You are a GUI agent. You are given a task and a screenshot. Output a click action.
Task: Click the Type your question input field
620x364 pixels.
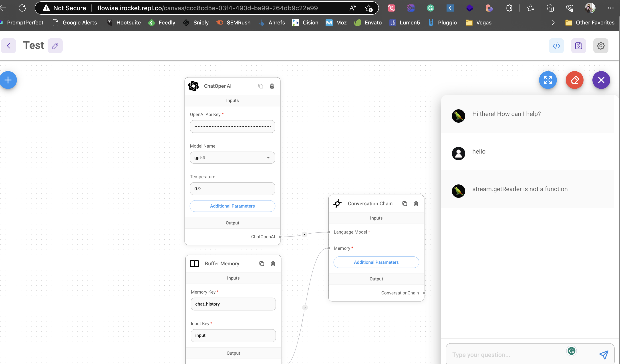tap(504, 355)
